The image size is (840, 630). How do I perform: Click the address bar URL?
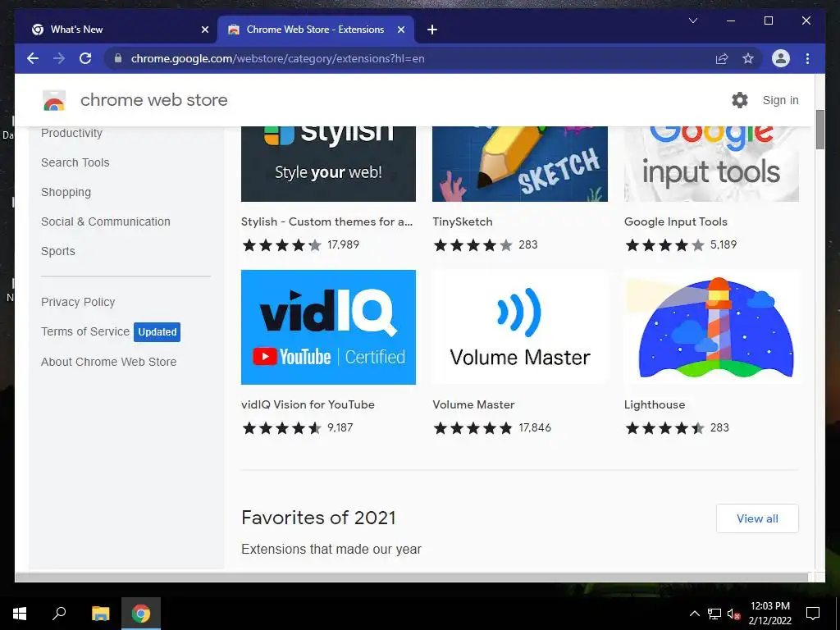[277, 58]
